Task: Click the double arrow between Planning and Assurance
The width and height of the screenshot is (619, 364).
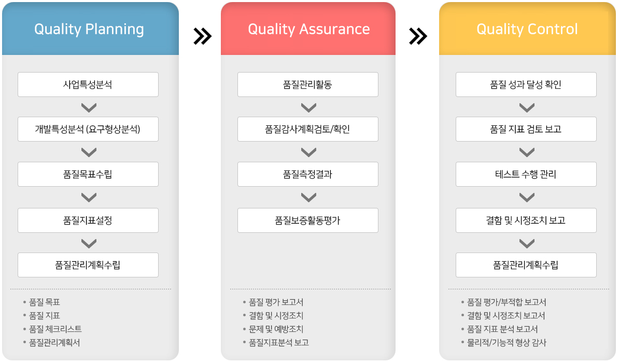Action: pyautogui.click(x=203, y=36)
